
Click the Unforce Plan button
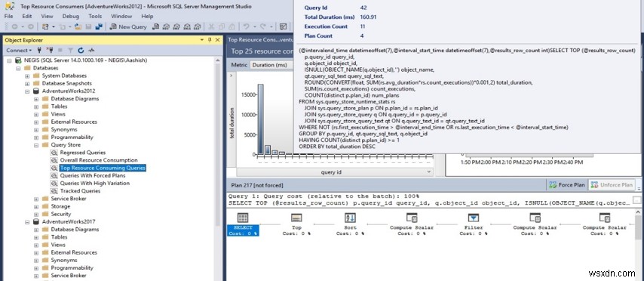(x=611, y=185)
